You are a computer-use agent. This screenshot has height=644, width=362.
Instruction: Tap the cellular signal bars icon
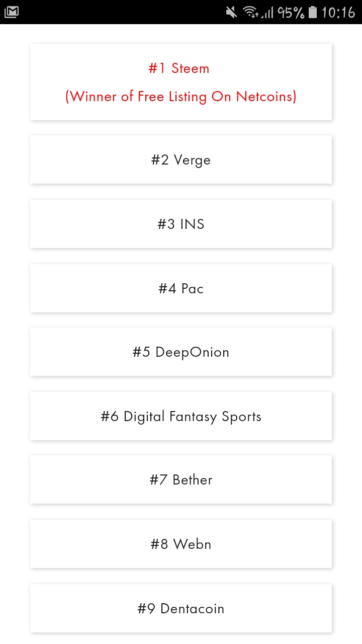point(267,13)
